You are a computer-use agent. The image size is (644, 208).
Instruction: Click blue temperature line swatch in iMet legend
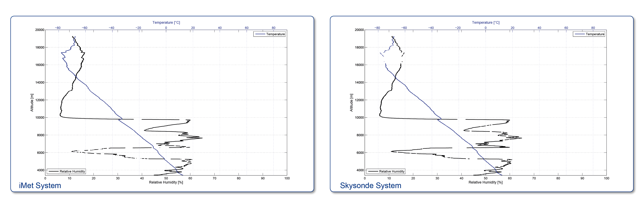[260, 34]
